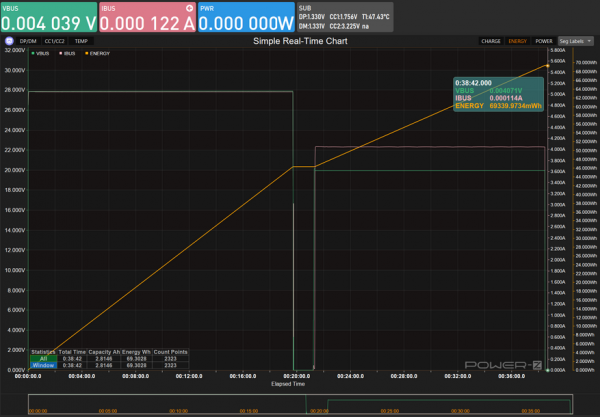Click the 'Simple Real-Time Chart' title
This screenshot has width=600, height=417.
pos(300,41)
